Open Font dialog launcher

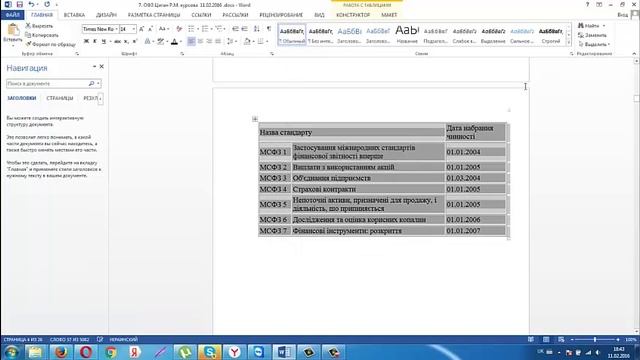(x=182, y=54)
